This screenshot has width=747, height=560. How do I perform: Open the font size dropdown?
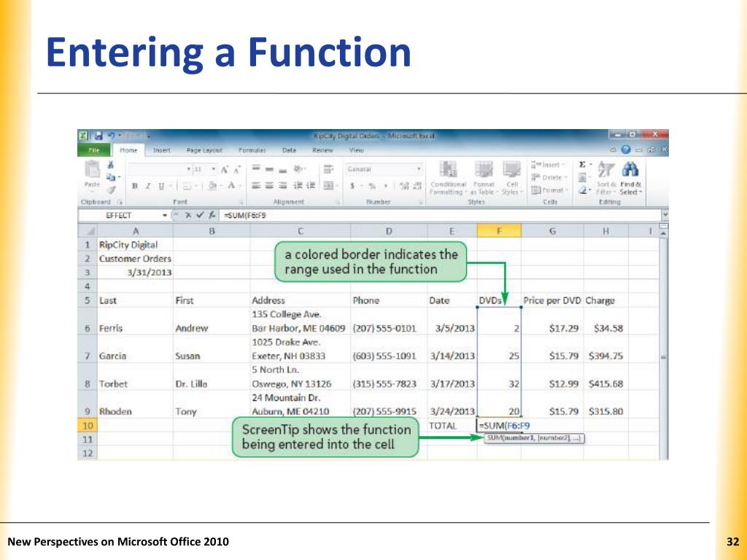(x=214, y=169)
